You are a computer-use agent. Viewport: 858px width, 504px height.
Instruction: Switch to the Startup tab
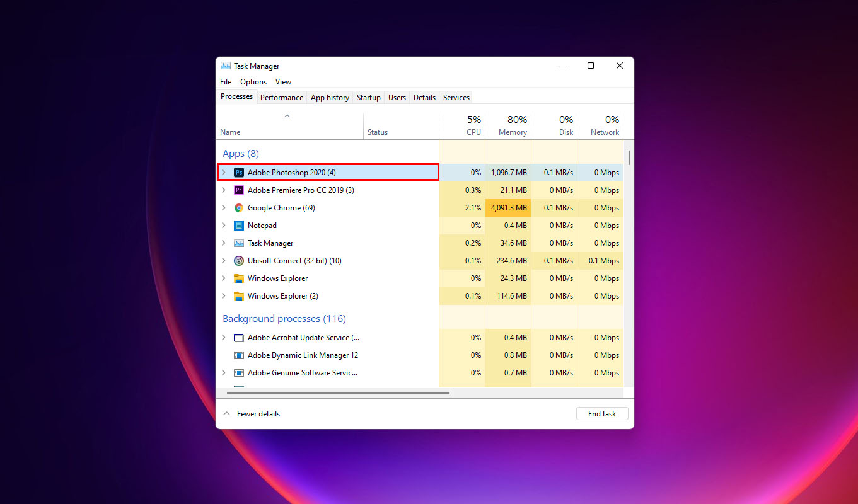coord(369,97)
